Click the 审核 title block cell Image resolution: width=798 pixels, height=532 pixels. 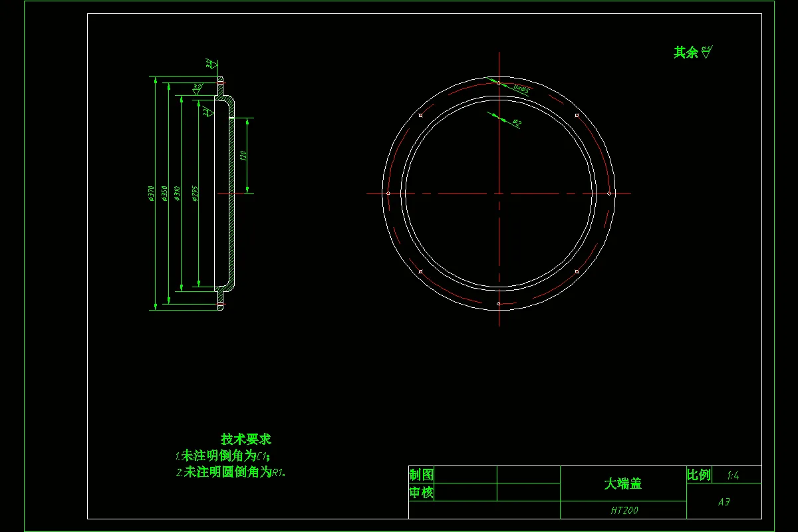pos(422,493)
